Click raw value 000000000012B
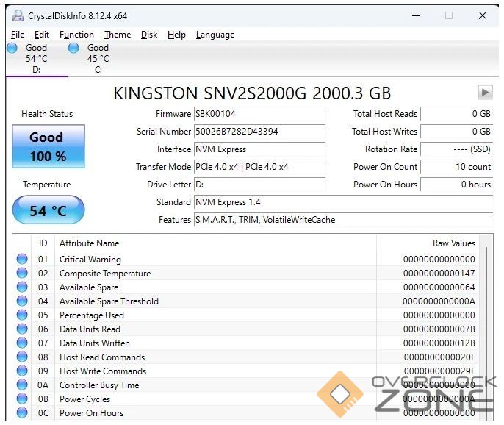 pyautogui.click(x=439, y=343)
